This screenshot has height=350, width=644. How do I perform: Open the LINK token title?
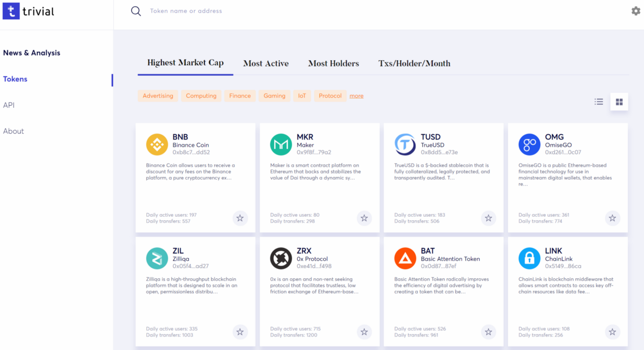pos(554,251)
